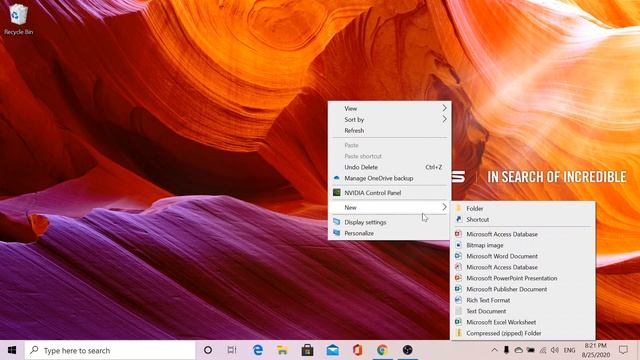The width and height of the screenshot is (640, 360).
Task: Open the clock showing 8:21 PM
Action: click(596, 350)
